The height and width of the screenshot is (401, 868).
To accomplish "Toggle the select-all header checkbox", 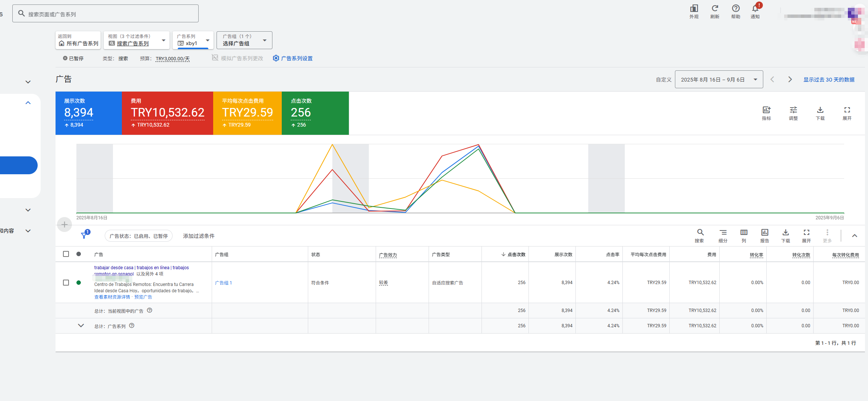I will click(x=66, y=254).
